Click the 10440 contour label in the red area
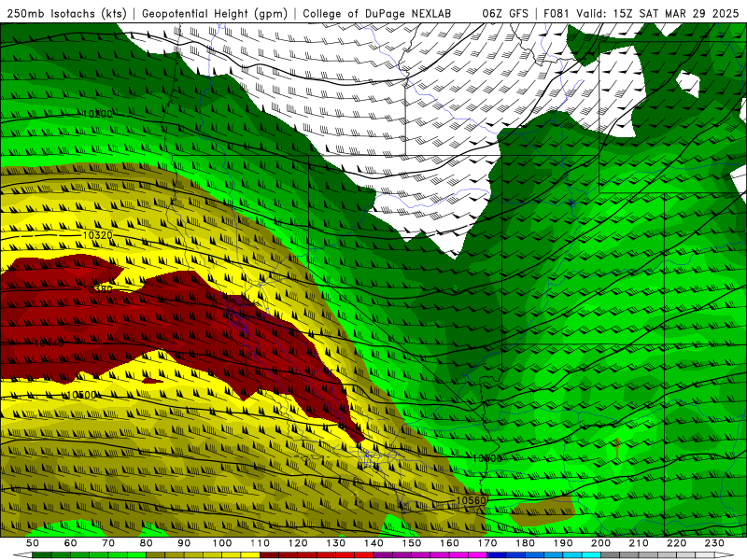The image size is (747, 560). point(49,343)
